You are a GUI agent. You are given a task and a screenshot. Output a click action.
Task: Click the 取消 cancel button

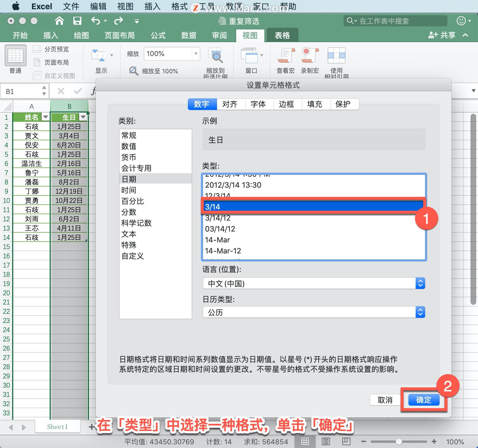[x=385, y=400]
